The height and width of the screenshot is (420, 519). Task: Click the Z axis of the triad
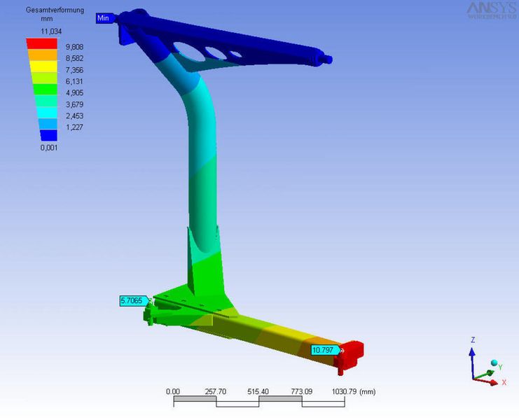coord(472,362)
